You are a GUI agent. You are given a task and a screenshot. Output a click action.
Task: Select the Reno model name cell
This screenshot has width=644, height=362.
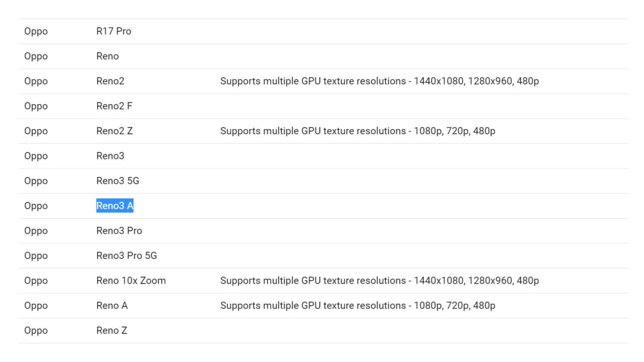coord(108,56)
